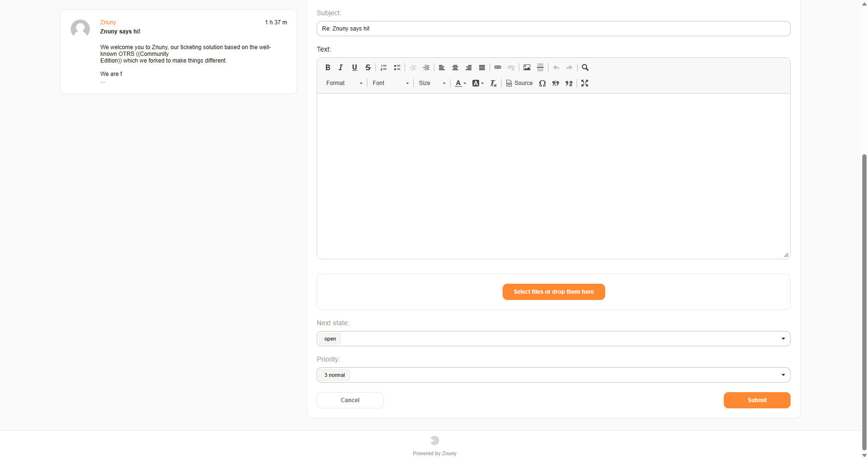
Task: Insert a bulleted list
Action: [x=397, y=67]
